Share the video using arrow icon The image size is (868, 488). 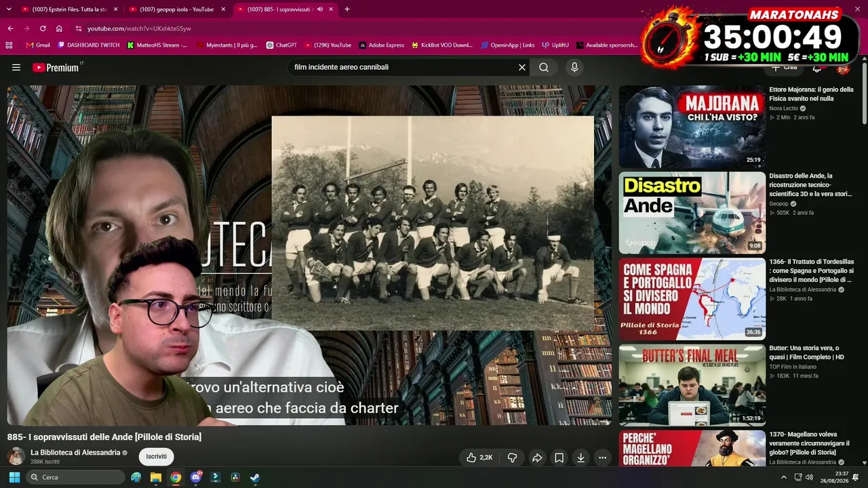coord(537,457)
